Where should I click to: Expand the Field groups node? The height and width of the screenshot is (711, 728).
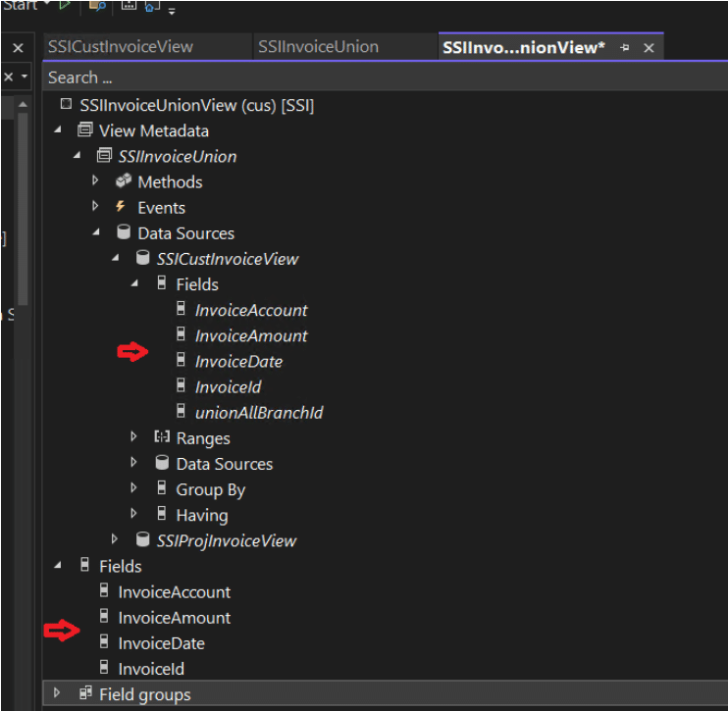(57, 694)
